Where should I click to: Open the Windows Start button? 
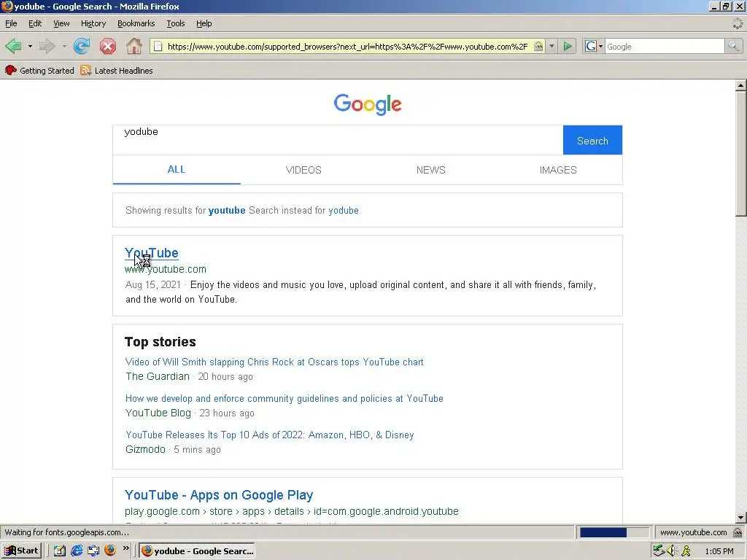[x=21, y=551]
